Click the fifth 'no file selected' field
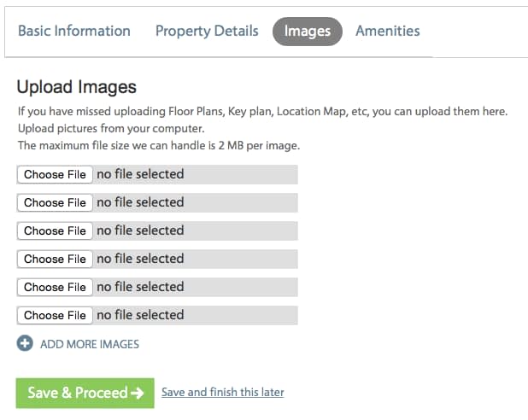This screenshot has height=420, width=528. pos(157,287)
